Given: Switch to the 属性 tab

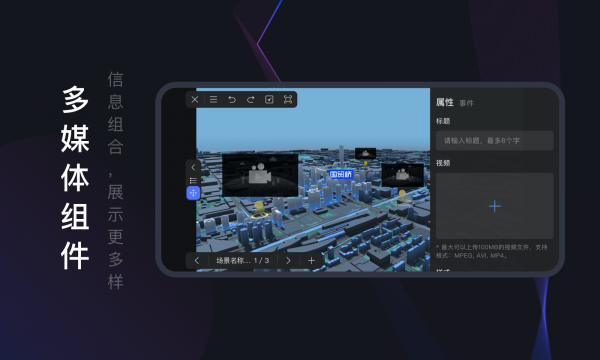Looking at the screenshot, I should [x=445, y=102].
